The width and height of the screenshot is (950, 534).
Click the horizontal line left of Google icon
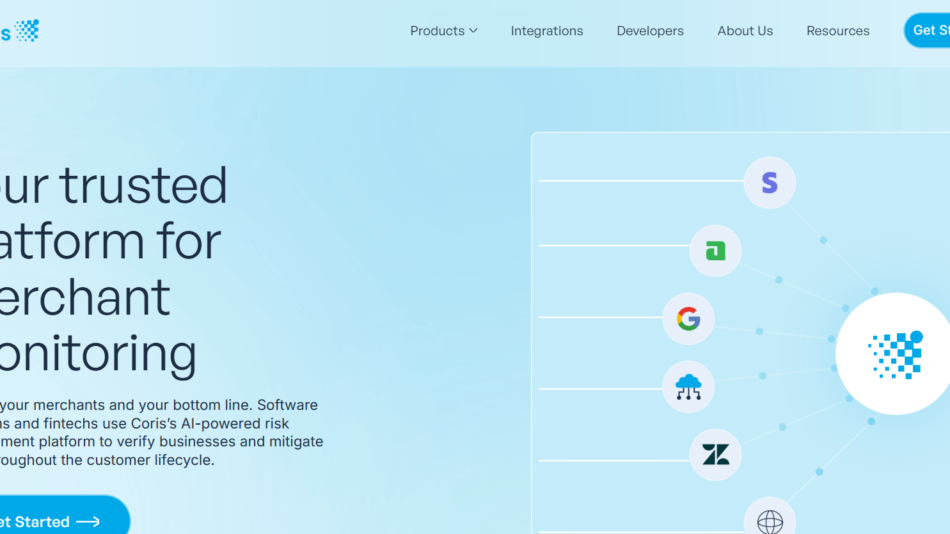pos(600,318)
